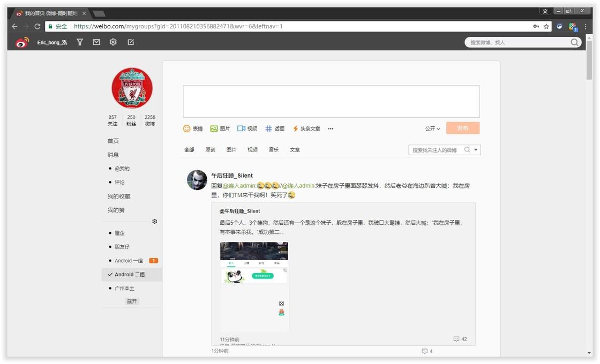Click the 发布 publish button

pos(463,128)
